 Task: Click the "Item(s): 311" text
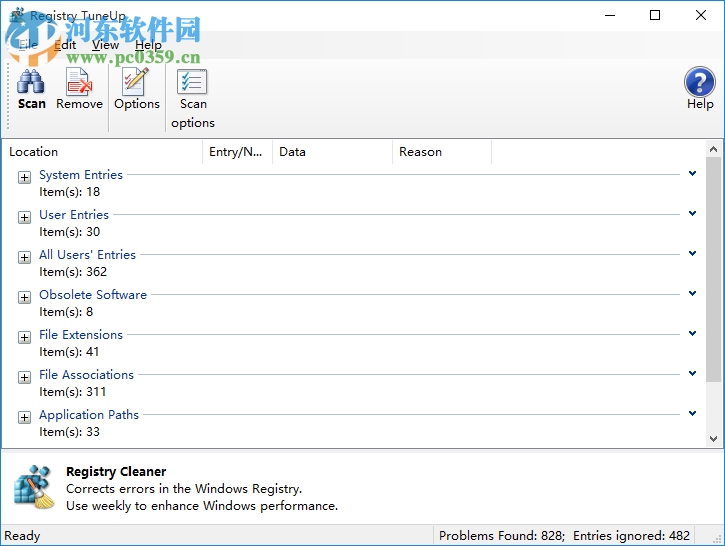tap(73, 392)
